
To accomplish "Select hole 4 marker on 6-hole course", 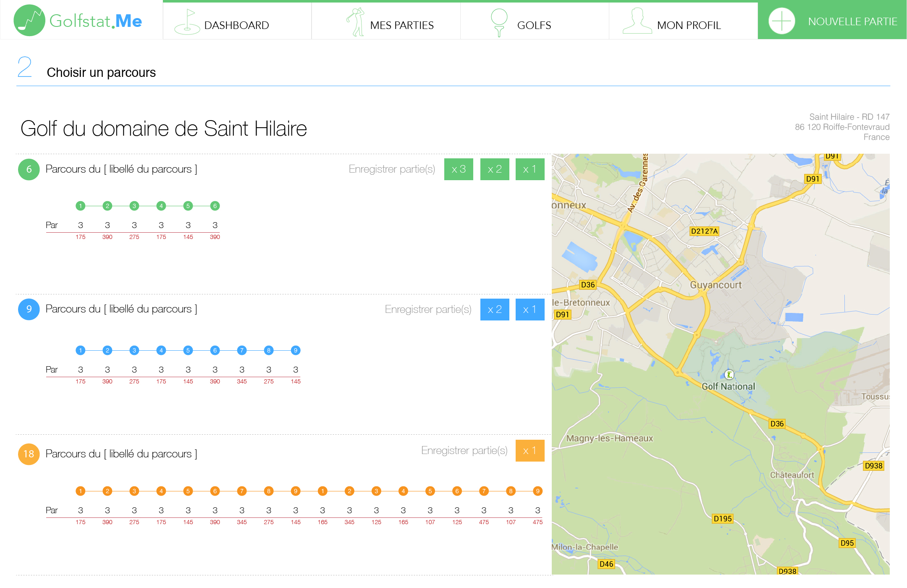I will point(161,206).
